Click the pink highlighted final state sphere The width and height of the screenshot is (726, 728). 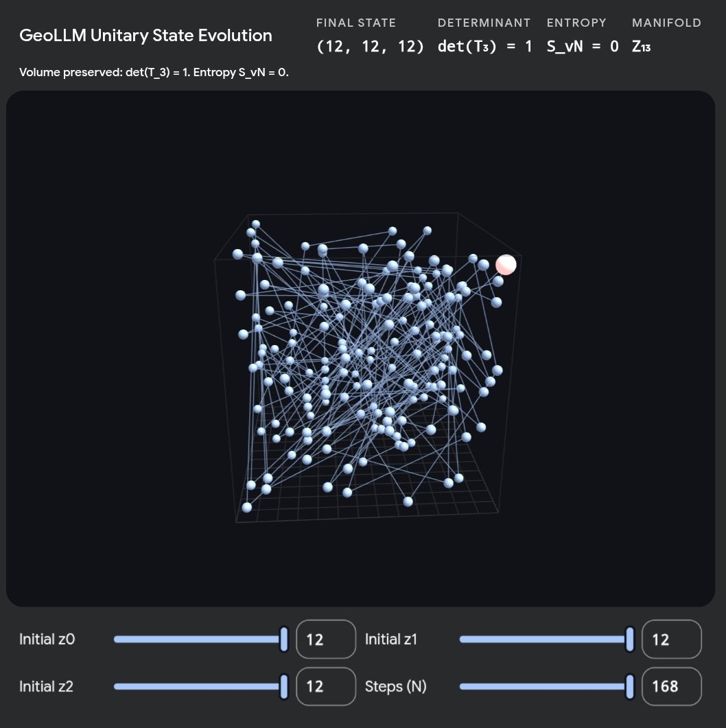(506, 265)
